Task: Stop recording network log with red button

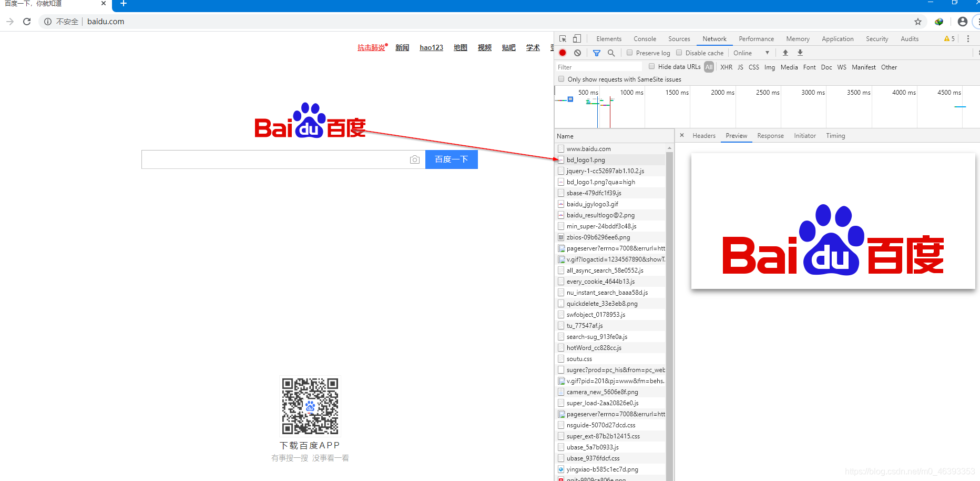Action: coord(563,53)
